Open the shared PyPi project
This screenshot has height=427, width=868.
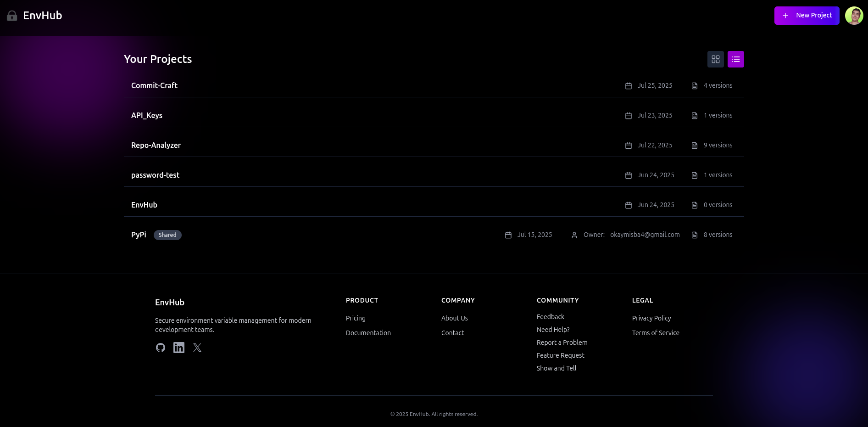434,235
